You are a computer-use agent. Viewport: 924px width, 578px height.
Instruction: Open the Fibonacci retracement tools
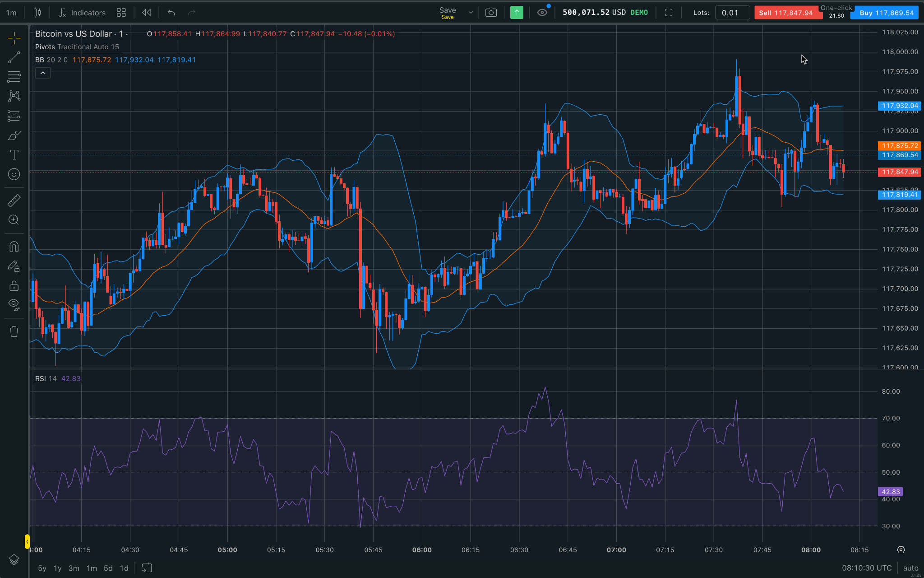14,77
